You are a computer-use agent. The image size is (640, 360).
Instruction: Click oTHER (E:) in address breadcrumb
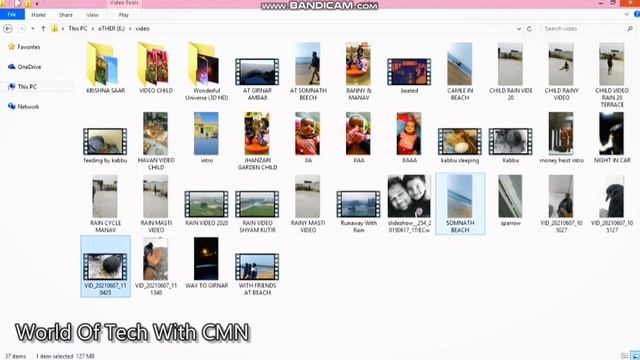click(x=111, y=29)
